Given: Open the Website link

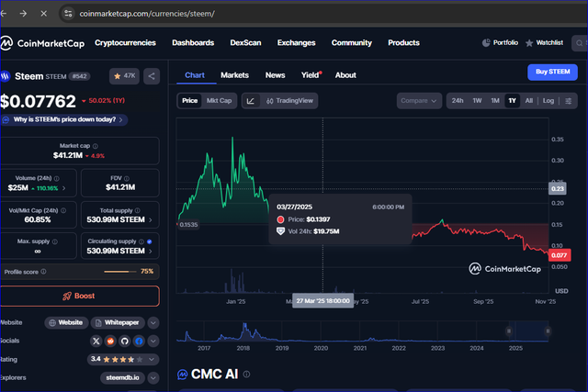Looking at the screenshot, I should coord(66,322).
